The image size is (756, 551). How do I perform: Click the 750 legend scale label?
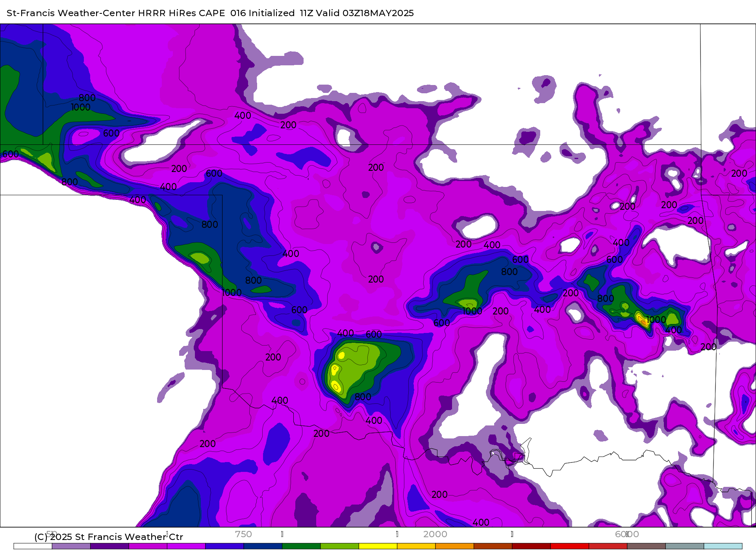point(243,534)
